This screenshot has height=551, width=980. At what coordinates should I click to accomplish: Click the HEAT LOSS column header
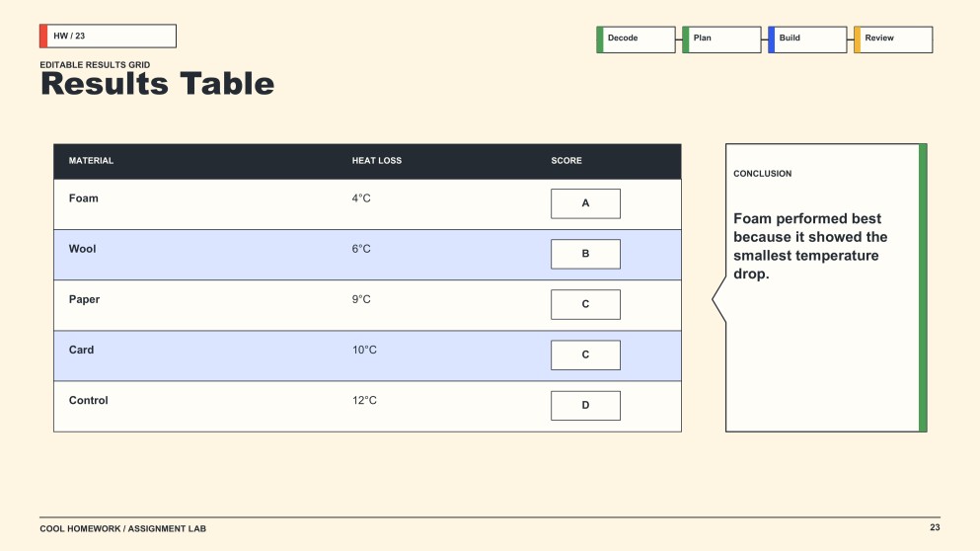click(x=377, y=161)
